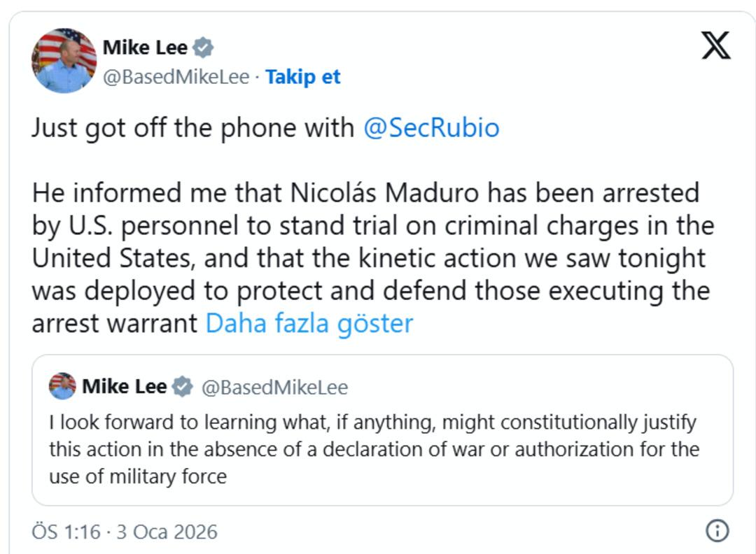Image resolution: width=756 pixels, height=554 pixels.
Task: Click the verified badge beside the top Mike Lee name
Action: tap(203, 48)
